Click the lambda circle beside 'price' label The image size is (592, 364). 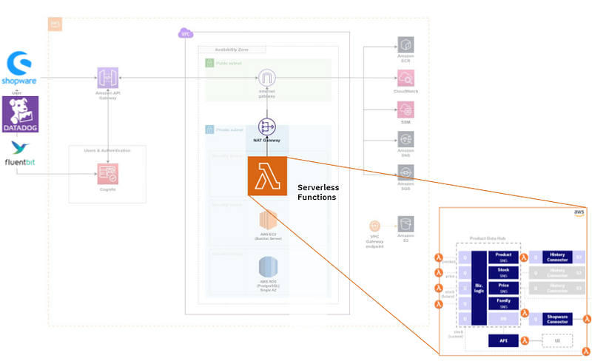438,272
